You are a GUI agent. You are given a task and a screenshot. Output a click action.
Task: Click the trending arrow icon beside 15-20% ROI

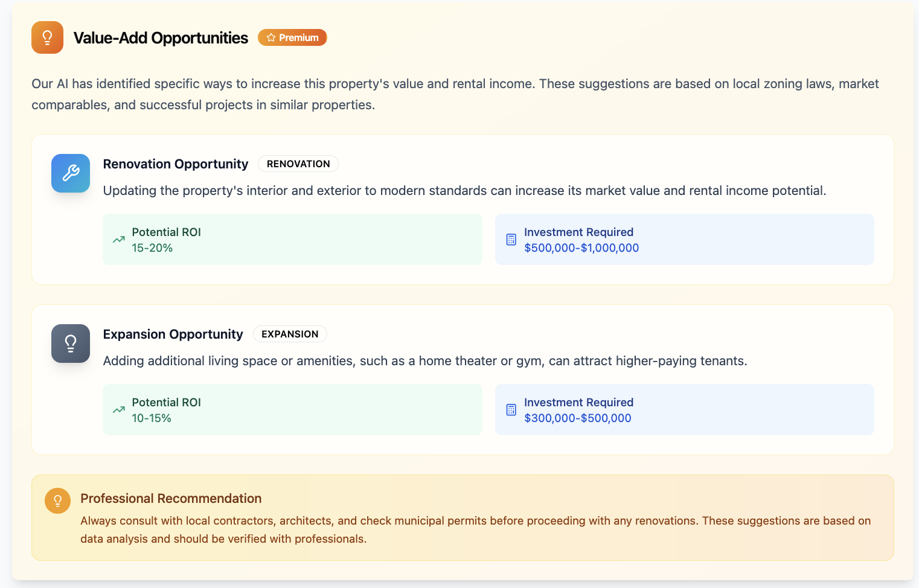[x=119, y=240]
